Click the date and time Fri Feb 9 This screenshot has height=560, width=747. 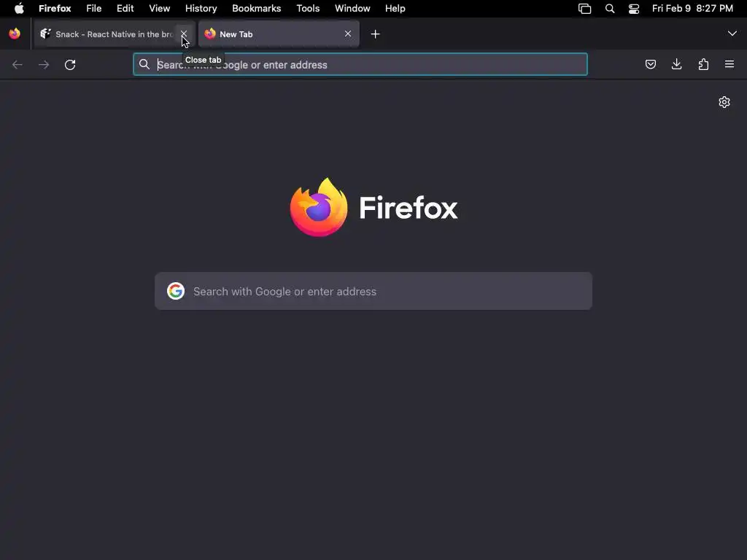pos(692,8)
